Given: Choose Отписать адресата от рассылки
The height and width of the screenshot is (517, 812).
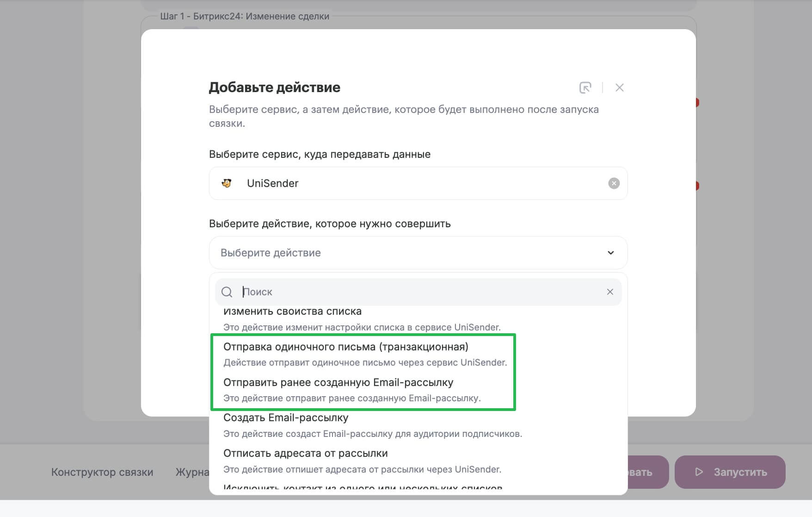Looking at the screenshot, I should click(x=305, y=453).
